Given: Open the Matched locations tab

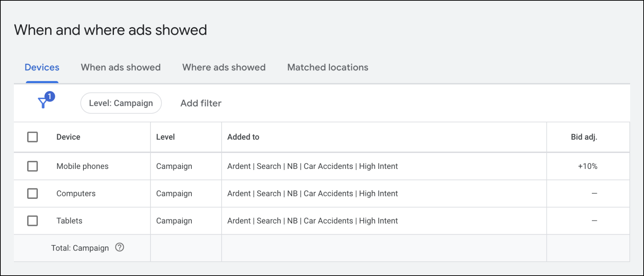Looking at the screenshot, I should point(328,67).
